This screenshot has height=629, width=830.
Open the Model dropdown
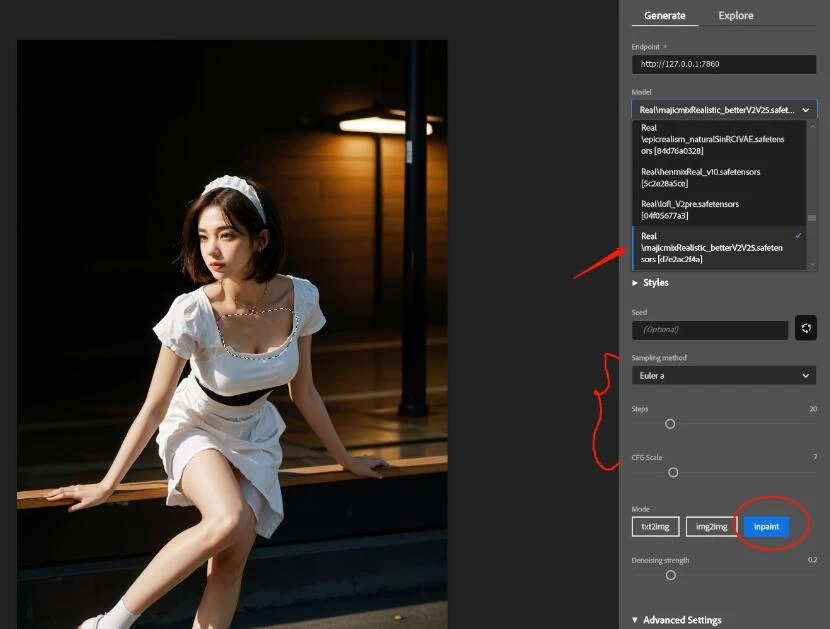(724, 110)
